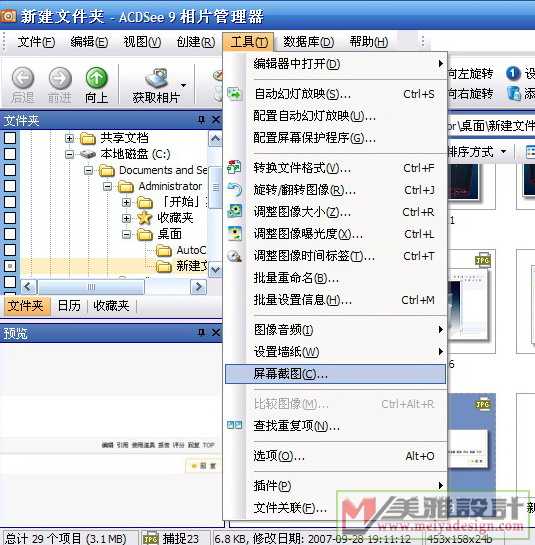
Task: Click the ACDSee app icon in title bar
Action: coord(8,16)
